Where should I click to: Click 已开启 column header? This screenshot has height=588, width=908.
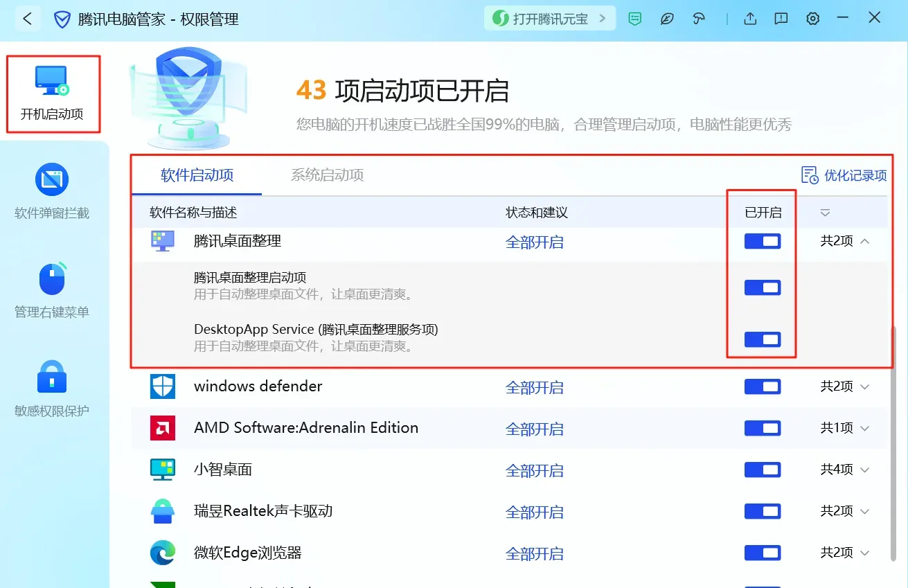763,213
